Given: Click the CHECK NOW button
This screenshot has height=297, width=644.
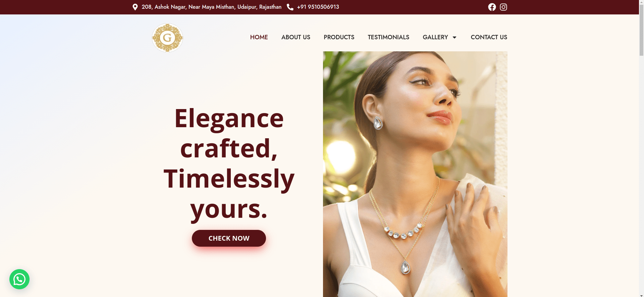Looking at the screenshot, I should point(229,238).
